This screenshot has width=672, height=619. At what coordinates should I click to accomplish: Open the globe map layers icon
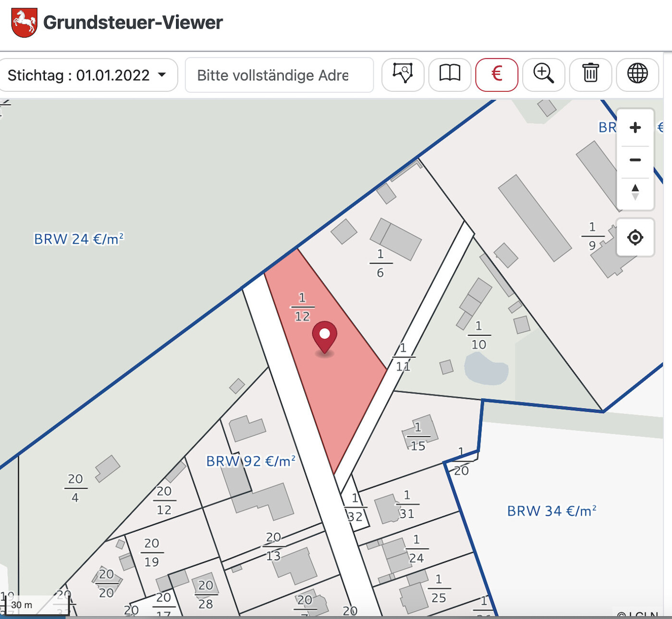[637, 74]
